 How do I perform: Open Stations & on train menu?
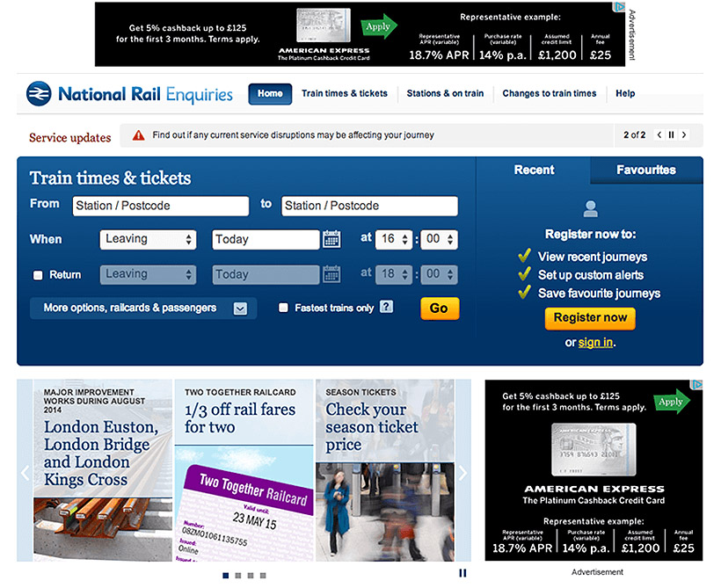[445, 94]
